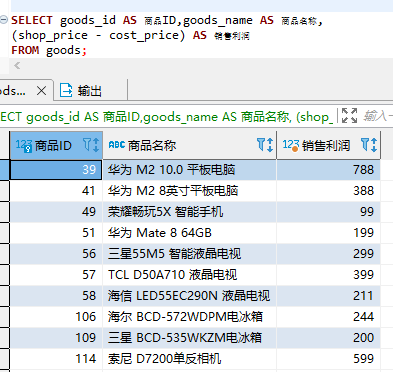Select cell with 商品ID 49
This screenshot has width=393, height=372.
(x=56, y=212)
